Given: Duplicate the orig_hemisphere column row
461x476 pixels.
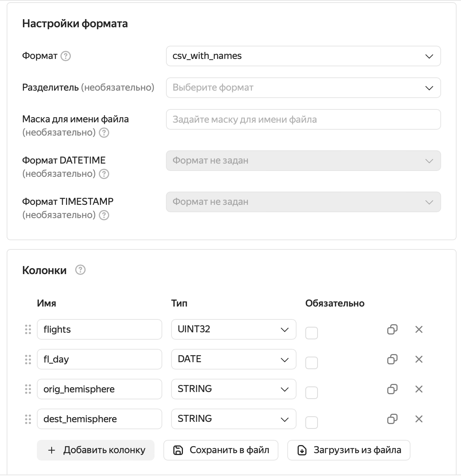Looking at the screenshot, I should tap(392, 389).
